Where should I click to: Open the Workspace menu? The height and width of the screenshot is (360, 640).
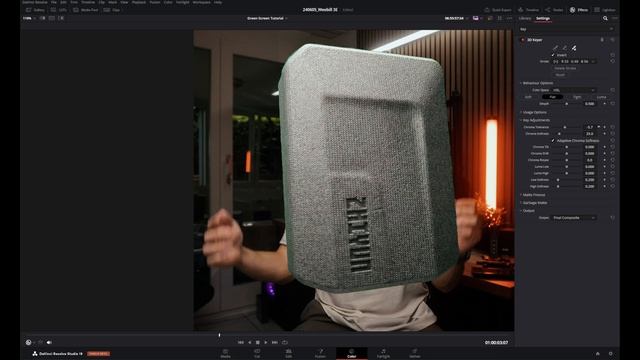202,2
